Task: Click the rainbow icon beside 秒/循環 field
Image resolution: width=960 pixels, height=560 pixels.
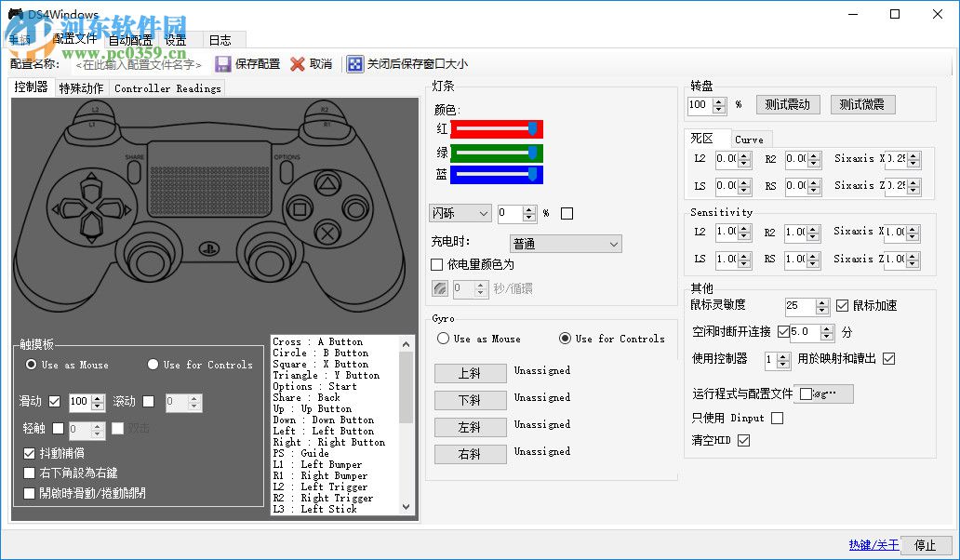Action: coord(439,289)
